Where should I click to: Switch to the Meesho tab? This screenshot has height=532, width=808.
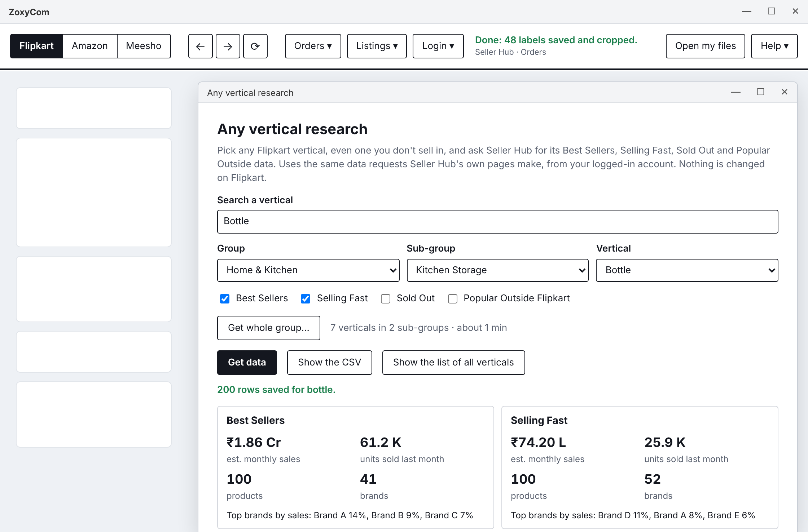click(x=144, y=46)
